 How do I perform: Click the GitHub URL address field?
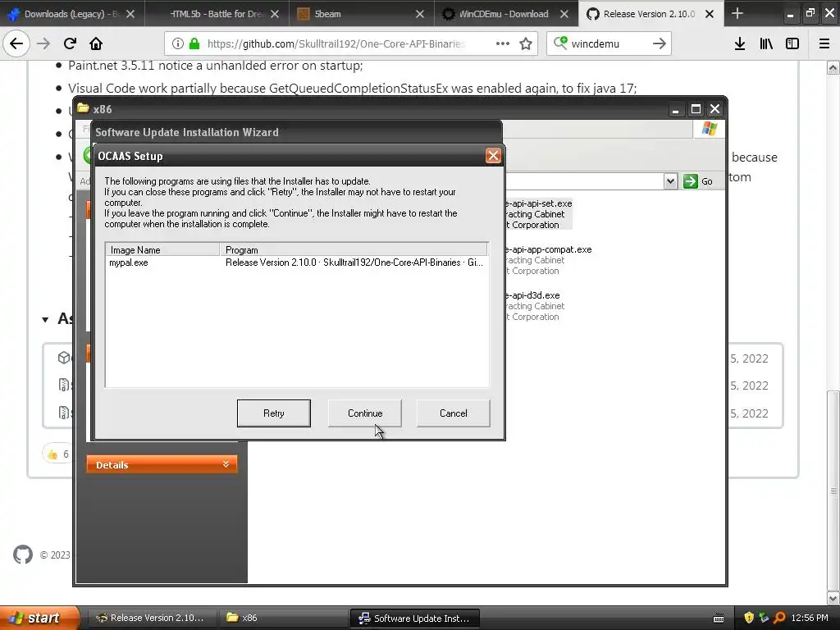coord(336,43)
